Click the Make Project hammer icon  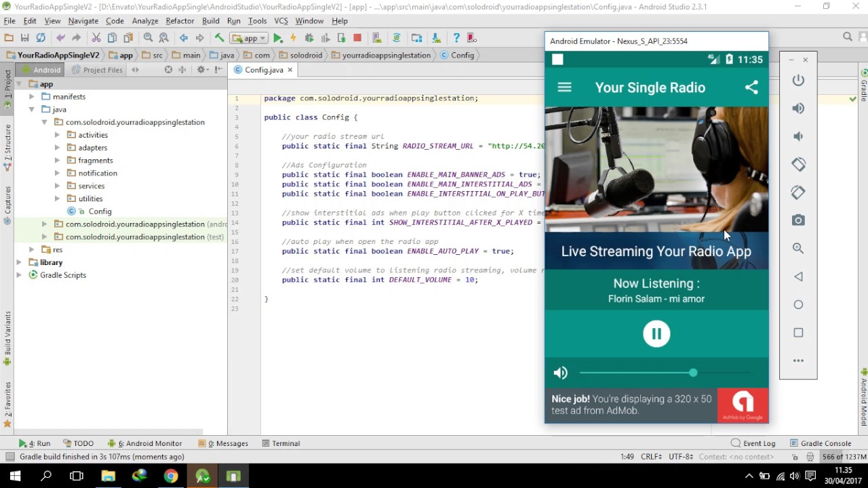pos(219,38)
